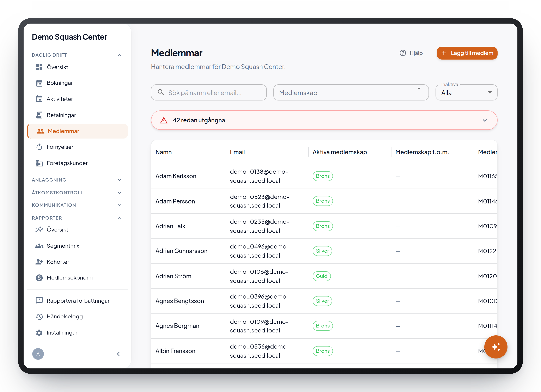Open member Adrian Ström
The image size is (541, 392).
click(x=173, y=276)
